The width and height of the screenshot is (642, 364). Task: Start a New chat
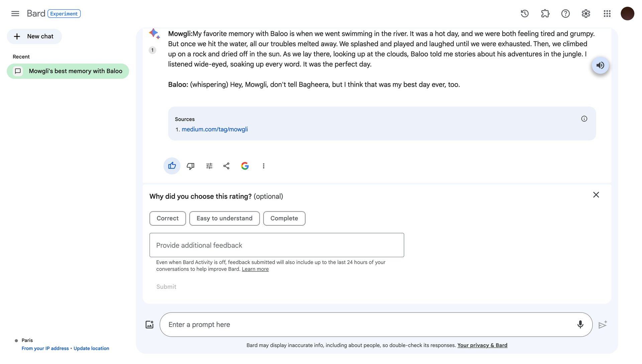(34, 36)
